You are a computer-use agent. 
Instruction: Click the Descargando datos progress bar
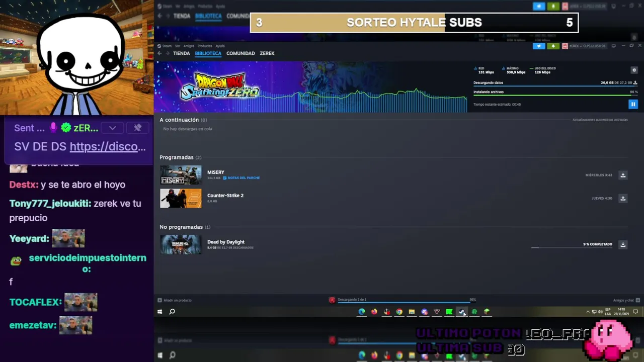pyautogui.click(x=555, y=86)
